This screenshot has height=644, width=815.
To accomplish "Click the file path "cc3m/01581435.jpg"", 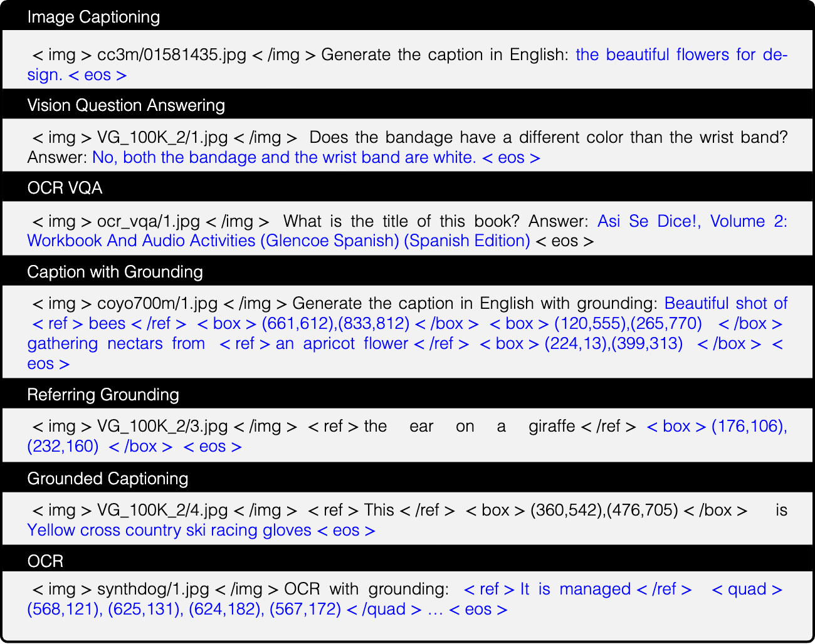I will [x=172, y=55].
